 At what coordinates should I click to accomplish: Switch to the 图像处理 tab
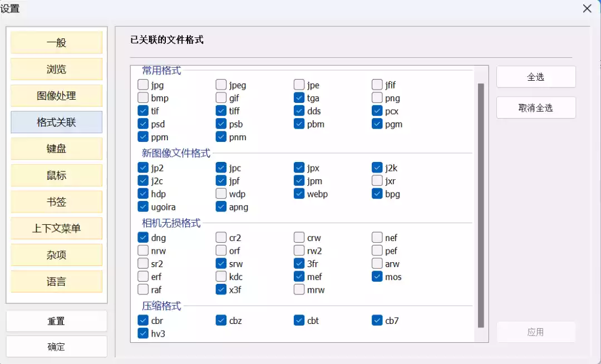pyautogui.click(x=57, y=96)
